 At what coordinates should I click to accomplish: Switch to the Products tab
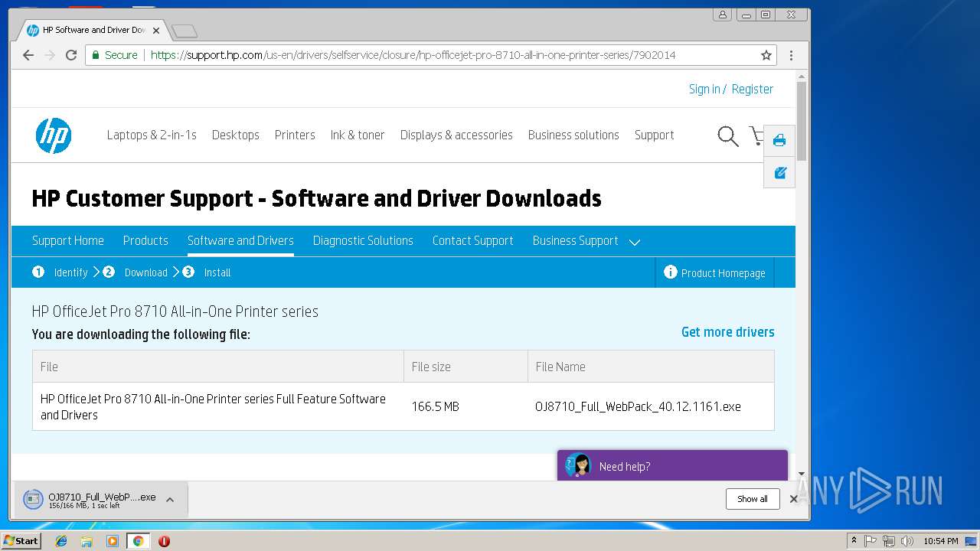pos(145,240)
